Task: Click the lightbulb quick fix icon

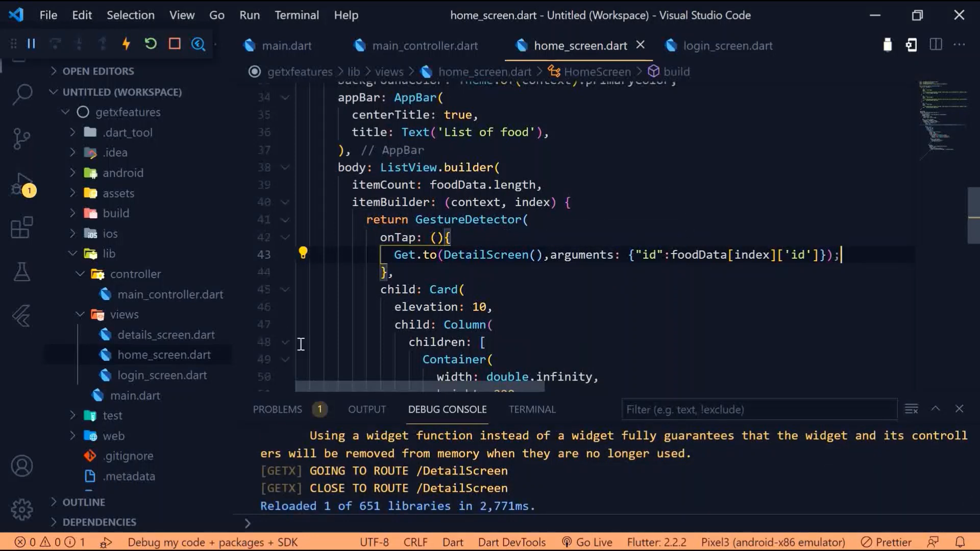Action: (303, 253)
